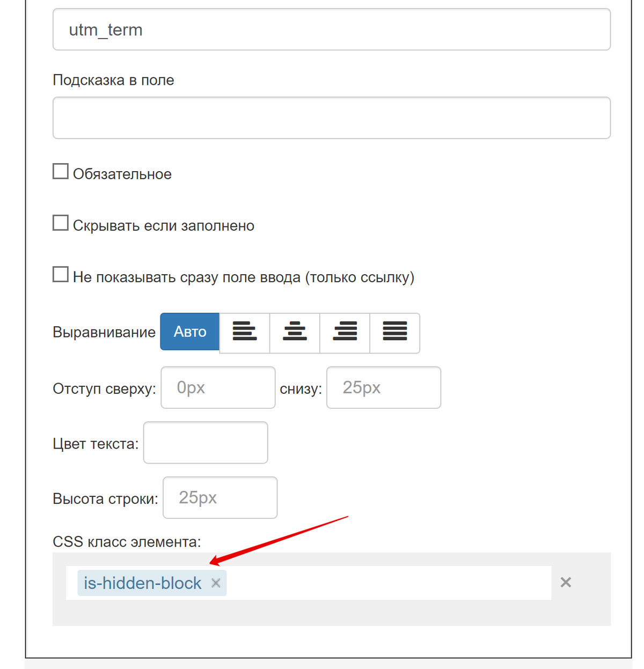Image resolution: width=644 pixels, height=669 pixels.
Task: Select center text alignment icon
Action: (295, 333)
